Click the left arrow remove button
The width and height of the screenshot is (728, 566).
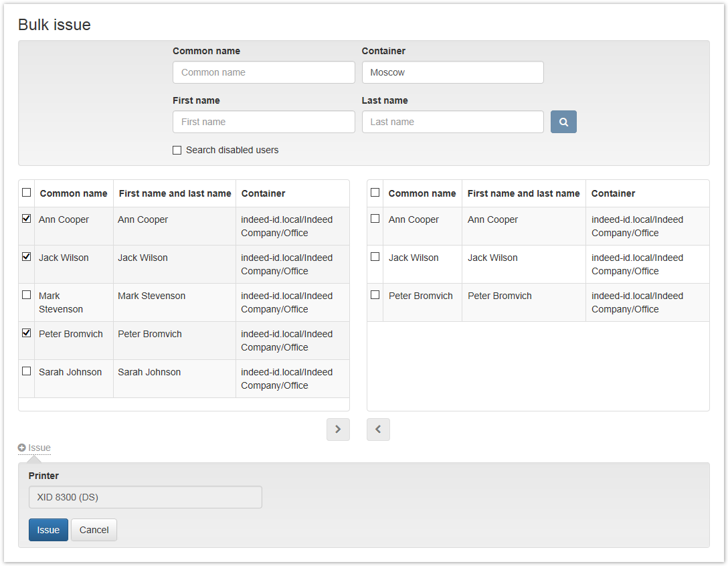pos(378,430)
